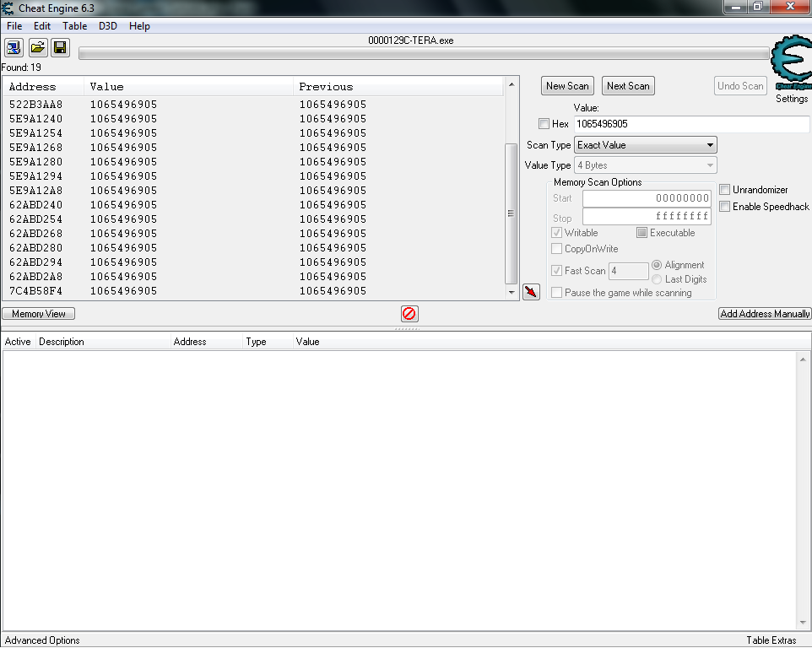Image resolution: width=812 pixels, height=648 pixels.
Task: Click the red clear address list icon
Action: (409, 314)
